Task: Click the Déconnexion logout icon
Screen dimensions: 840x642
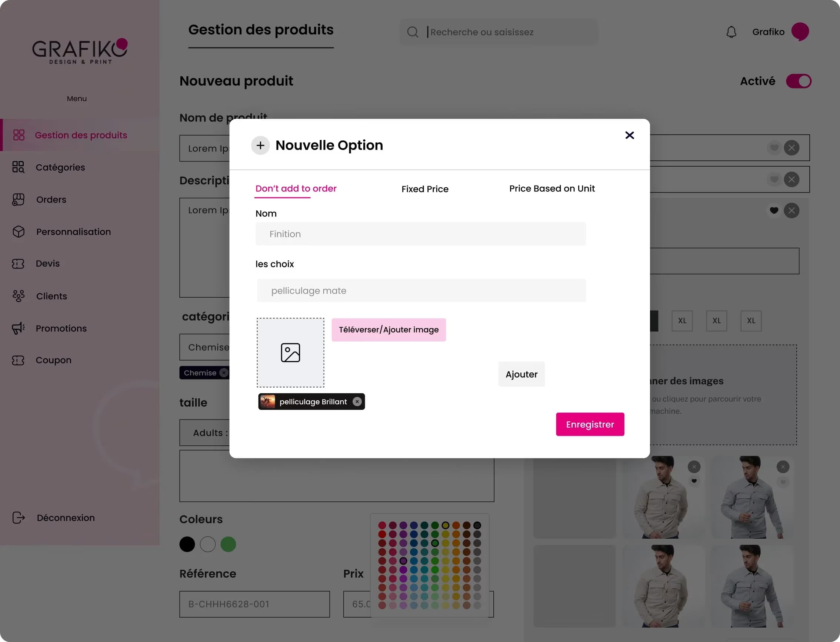Action: click(19, 518)
